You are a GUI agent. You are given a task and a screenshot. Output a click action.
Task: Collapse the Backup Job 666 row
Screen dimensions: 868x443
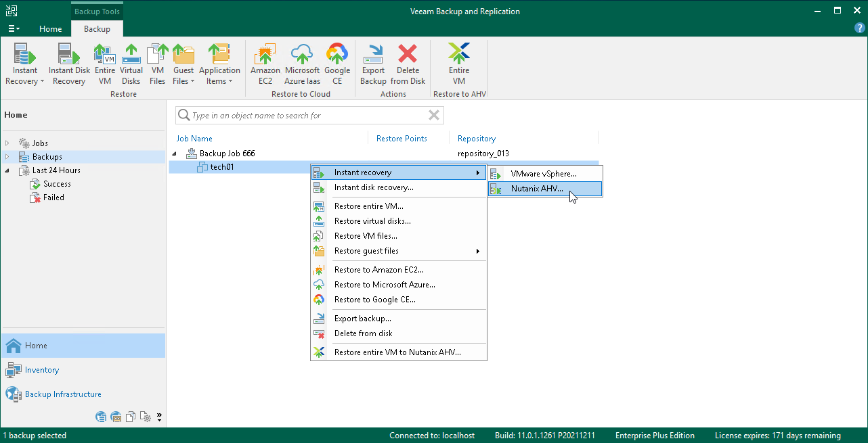(175, 154)
